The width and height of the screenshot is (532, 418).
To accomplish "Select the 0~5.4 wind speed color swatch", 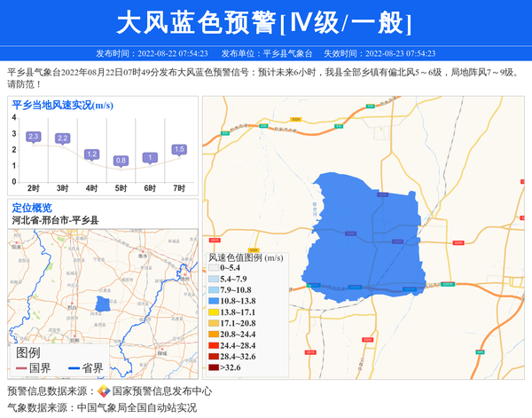I will pyautogui.click(x=213, y=267).
